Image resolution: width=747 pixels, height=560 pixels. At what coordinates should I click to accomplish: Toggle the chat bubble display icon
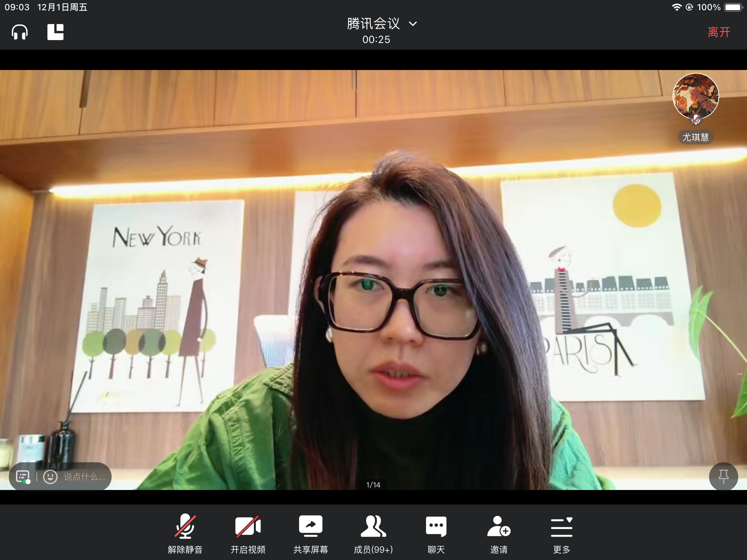point(23,477)
